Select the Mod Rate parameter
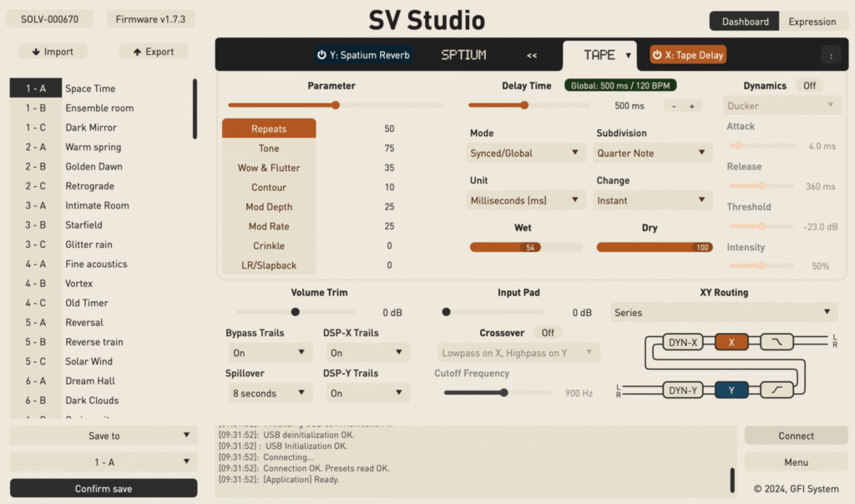This screenshot has height=504, width=855. coord(269,226)
